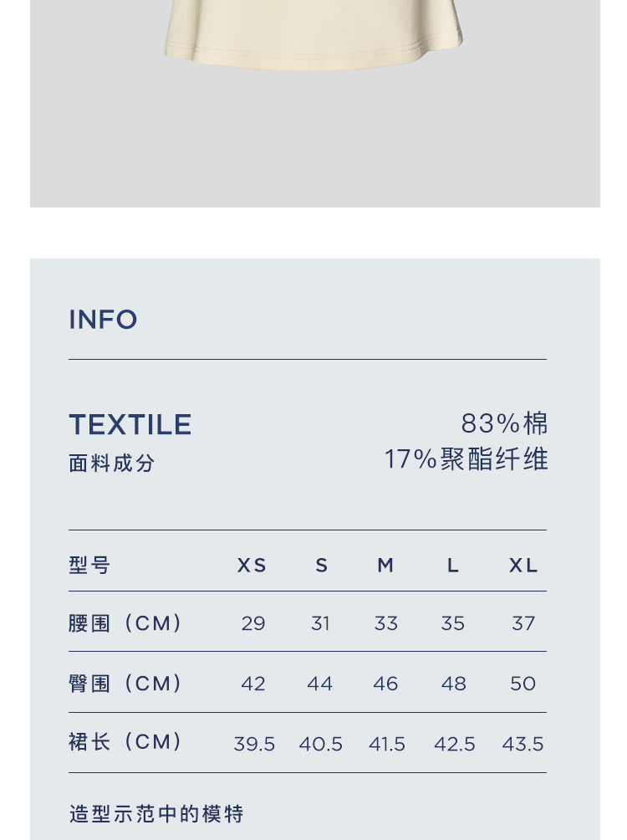Screen dimensions: 627x840
Task: Click the skirt length value 42.5
Action: 454,744
